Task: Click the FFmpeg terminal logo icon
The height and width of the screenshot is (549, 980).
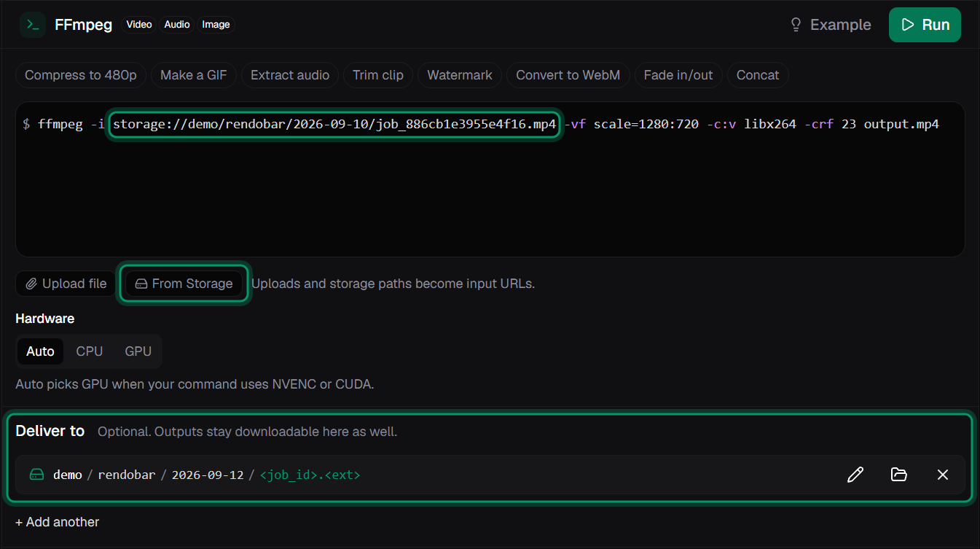Action: pyautogui.click(x=33, y=25)
